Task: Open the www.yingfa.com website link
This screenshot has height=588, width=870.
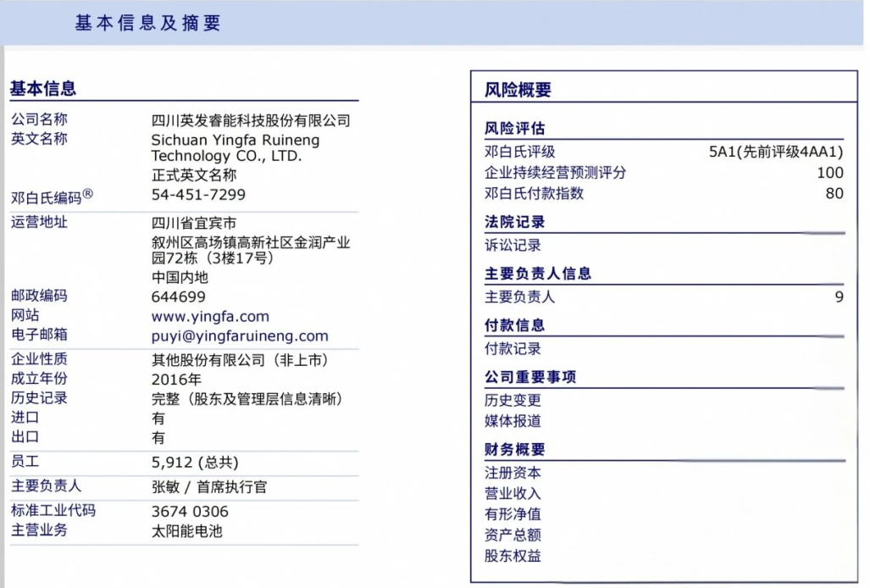Action: [x=210, y=317]
